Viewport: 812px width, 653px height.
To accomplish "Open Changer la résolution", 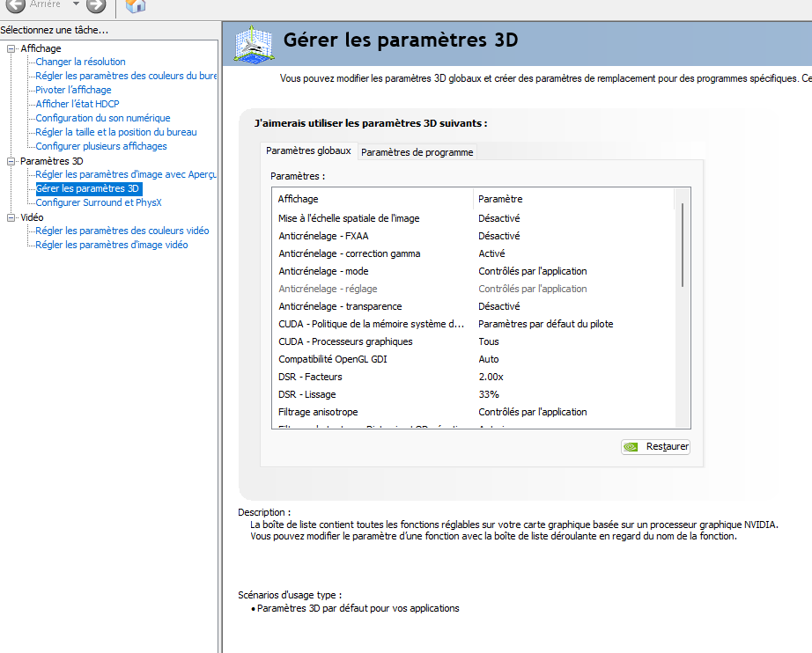I will pos(80,62).
